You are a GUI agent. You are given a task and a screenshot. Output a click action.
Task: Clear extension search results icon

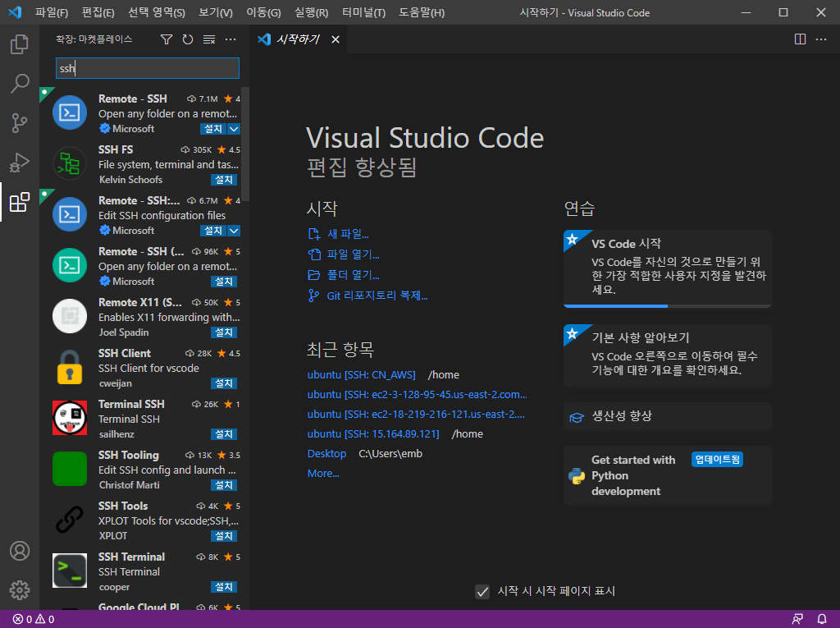coord(209,39)
